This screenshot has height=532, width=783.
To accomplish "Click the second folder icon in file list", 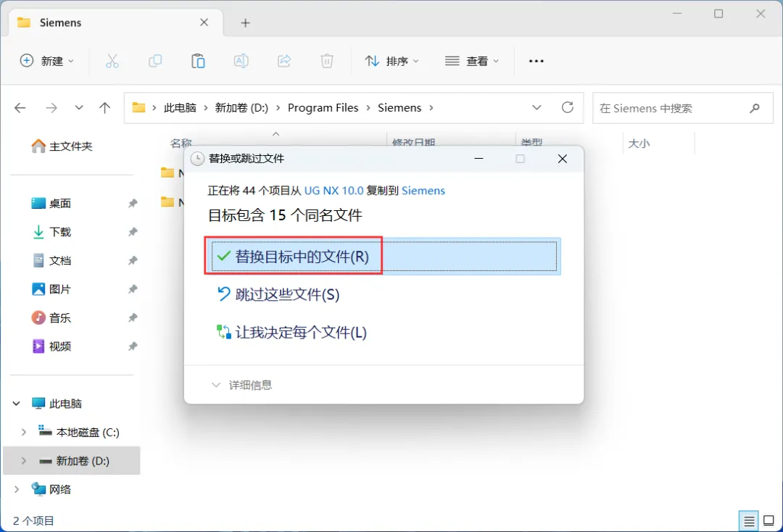I will [167, 202].
